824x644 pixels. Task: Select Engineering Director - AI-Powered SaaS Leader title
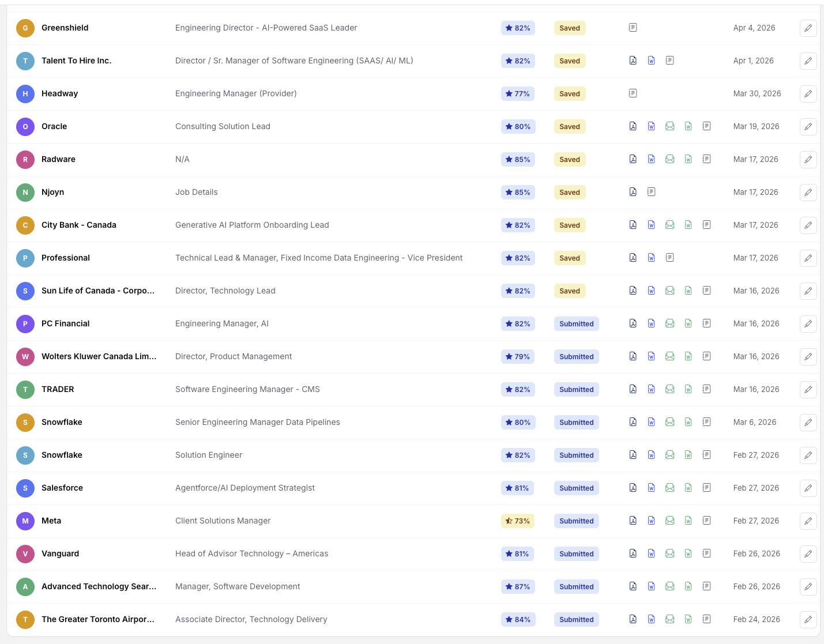(266, 28)
